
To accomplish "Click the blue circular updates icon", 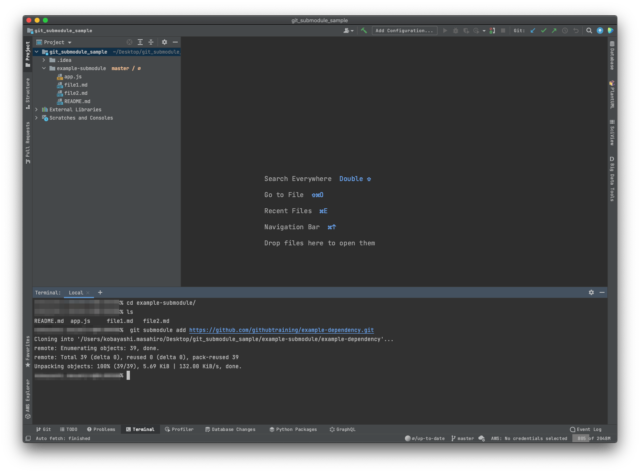I will pyautogui.click(x=600, y=31).
